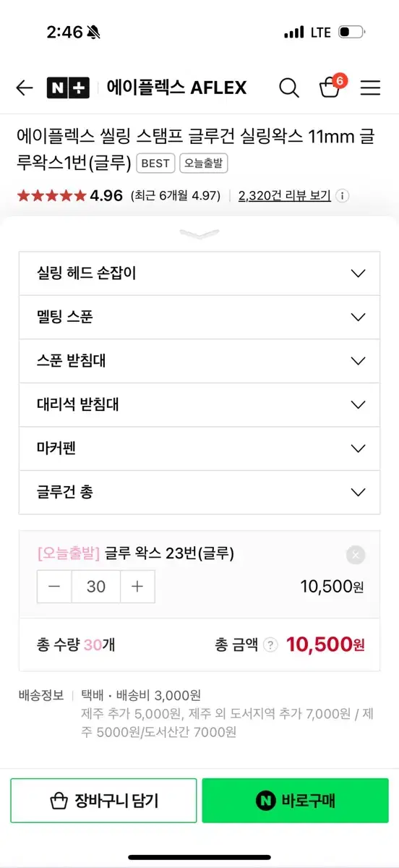Tap the N+ membership logo
Screen dimensions: 399x868
68,88
